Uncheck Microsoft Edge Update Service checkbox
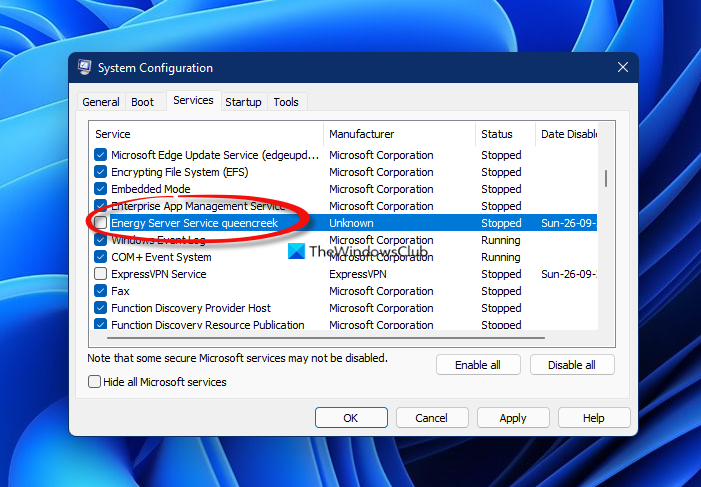 pos(101,154)
